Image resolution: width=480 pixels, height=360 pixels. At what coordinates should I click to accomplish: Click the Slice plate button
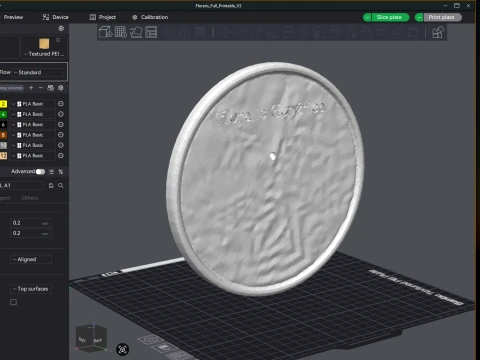click(389, 17)
